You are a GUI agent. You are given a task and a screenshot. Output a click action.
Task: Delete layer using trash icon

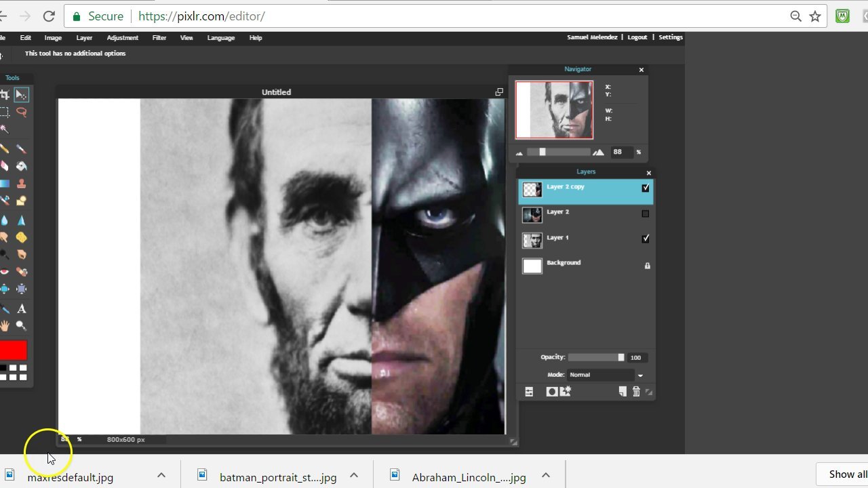tap(636, 392)
